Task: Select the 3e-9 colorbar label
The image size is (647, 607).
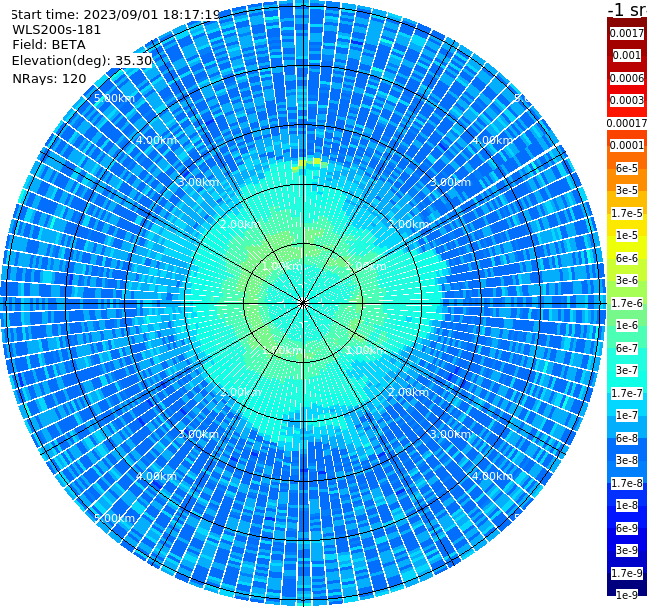Action: (627, 550)
